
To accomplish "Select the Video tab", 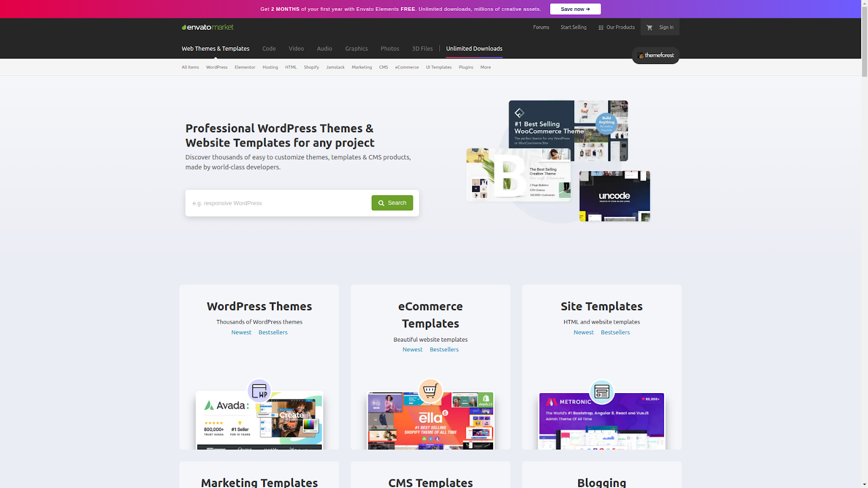I will tap(296, 49).
